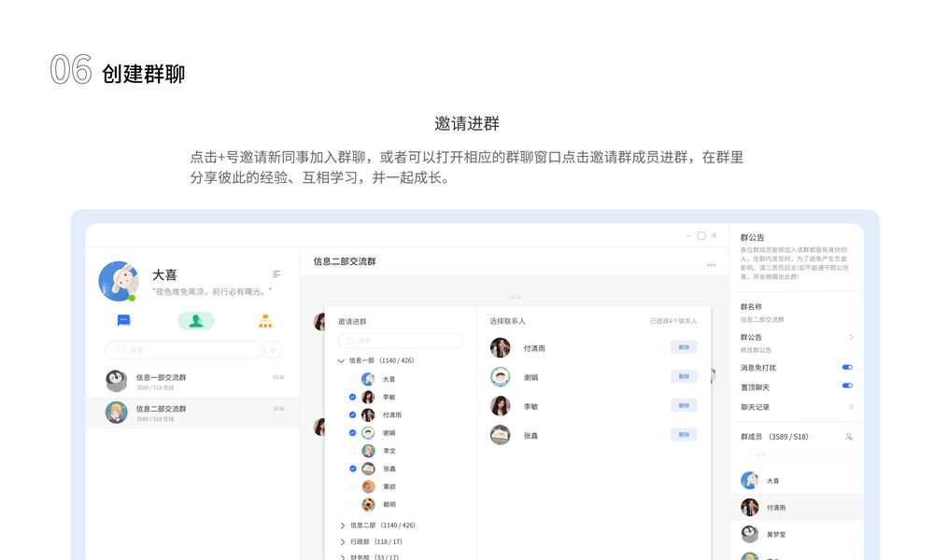This screenshot has width=934, height=560.
Task: Click 李文's avatar in the invite list
Action: [x=369, y=451]
